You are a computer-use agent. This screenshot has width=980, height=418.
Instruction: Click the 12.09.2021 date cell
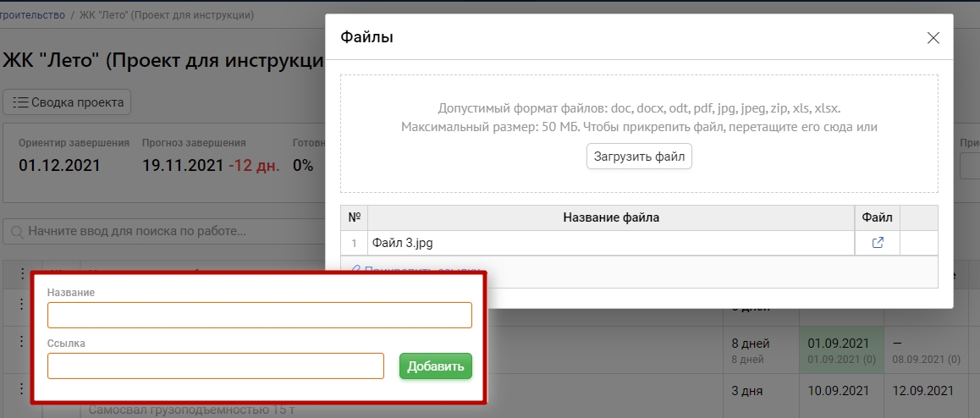(923, 392)
